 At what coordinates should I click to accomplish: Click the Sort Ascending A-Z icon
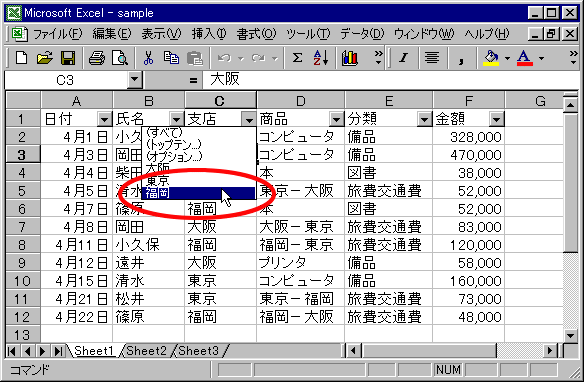click(x=320, y=58)
